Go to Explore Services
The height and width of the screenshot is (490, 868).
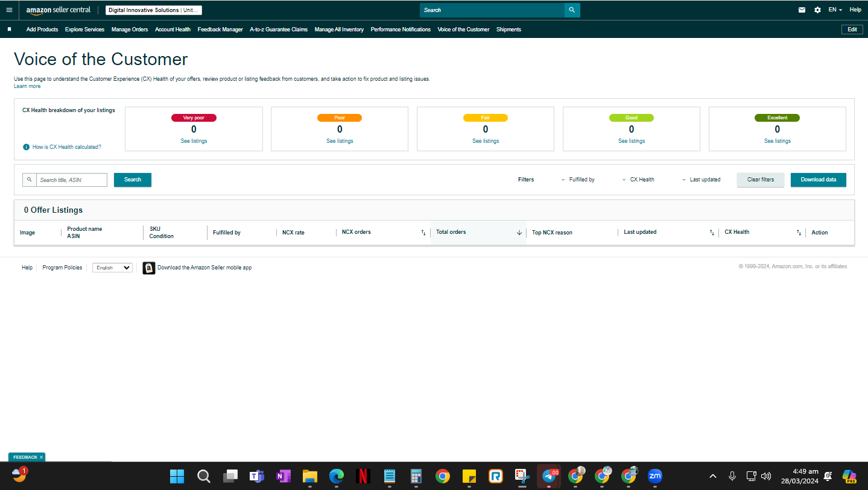pyautogui.click(x=84, y=30)
